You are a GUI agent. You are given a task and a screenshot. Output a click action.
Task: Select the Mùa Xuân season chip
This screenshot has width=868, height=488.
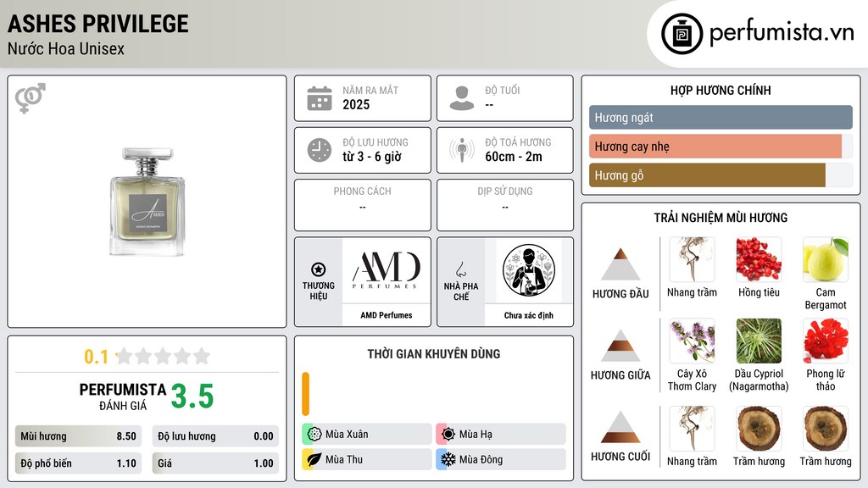click(367, 435)
